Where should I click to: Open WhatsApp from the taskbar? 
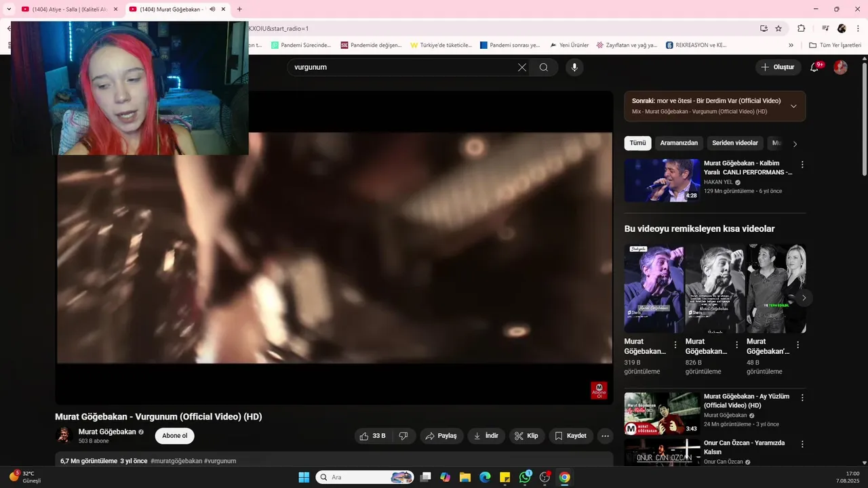pos(525,477)
